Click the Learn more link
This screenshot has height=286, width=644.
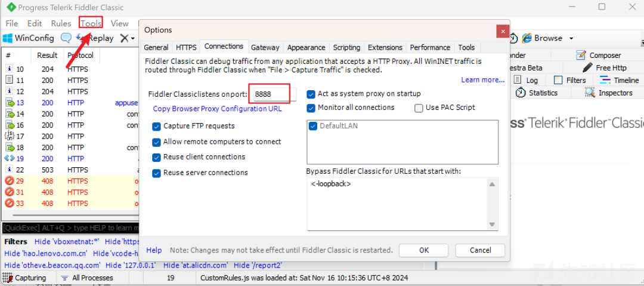coord(482,80)
